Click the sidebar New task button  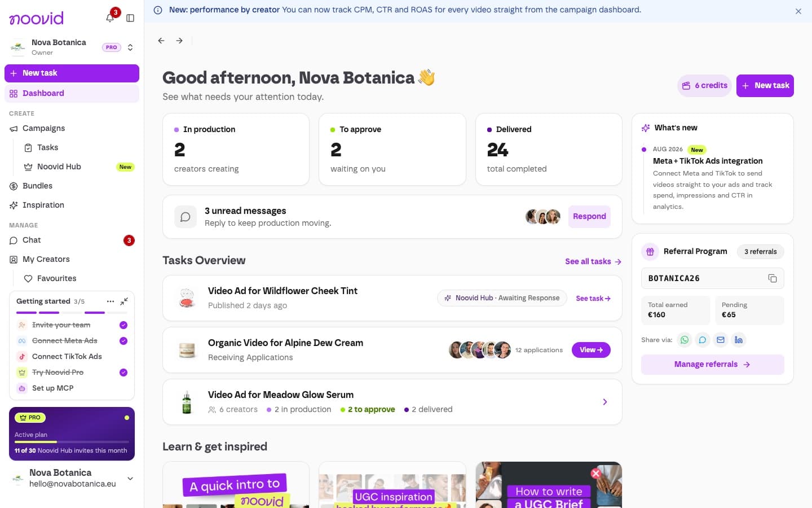pyautogui.click(x=72, y=73)
